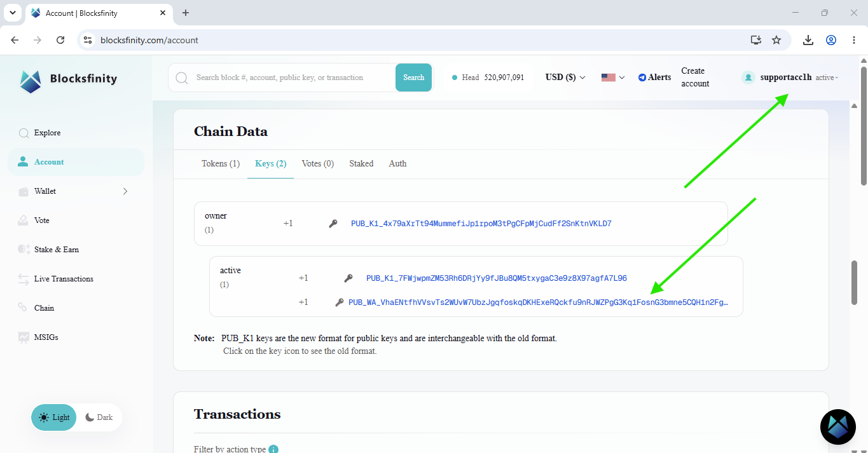Click the browser reload button

point(60,40)
